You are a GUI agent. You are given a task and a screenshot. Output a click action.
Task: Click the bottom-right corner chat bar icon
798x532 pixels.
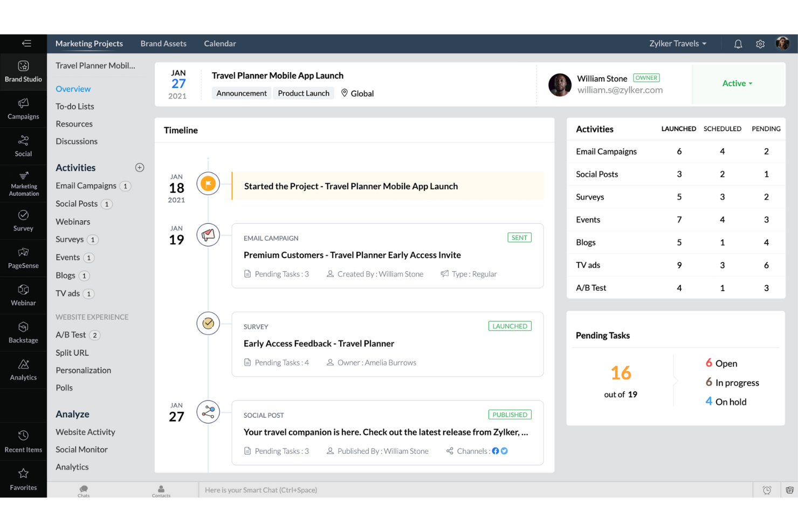[789, 490]
